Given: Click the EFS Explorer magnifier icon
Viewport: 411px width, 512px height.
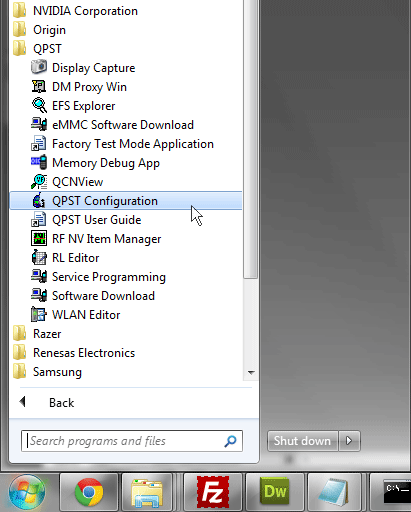Looking at the screenshot, I should point(39,106).
